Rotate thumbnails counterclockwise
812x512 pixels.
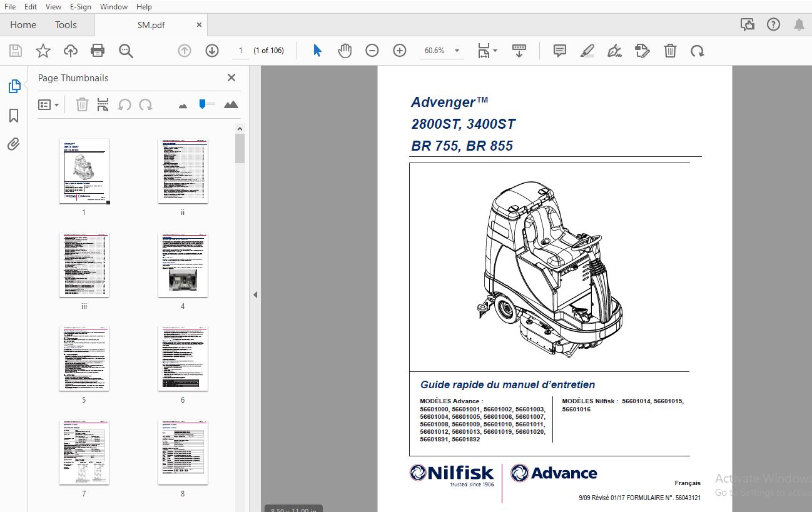coord(124,104)
